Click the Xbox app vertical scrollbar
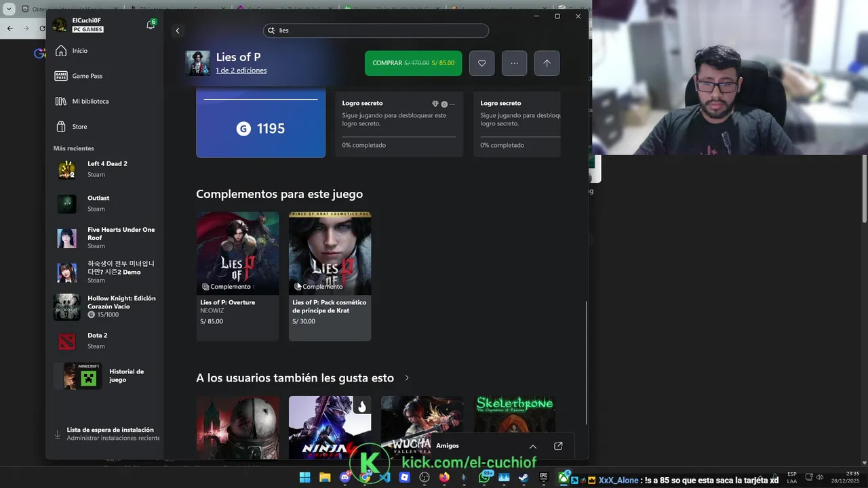The width and height of the screenshot is (868, 488). (586, 363)
